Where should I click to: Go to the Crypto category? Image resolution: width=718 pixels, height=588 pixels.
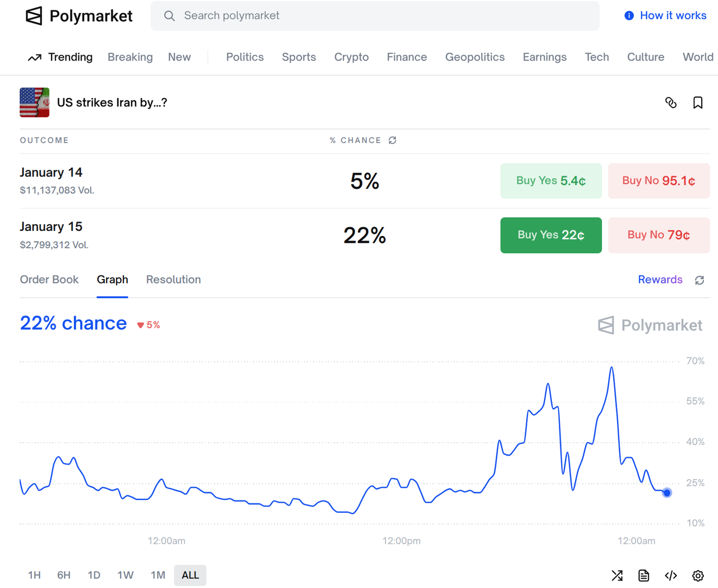(x=352, y=57)
